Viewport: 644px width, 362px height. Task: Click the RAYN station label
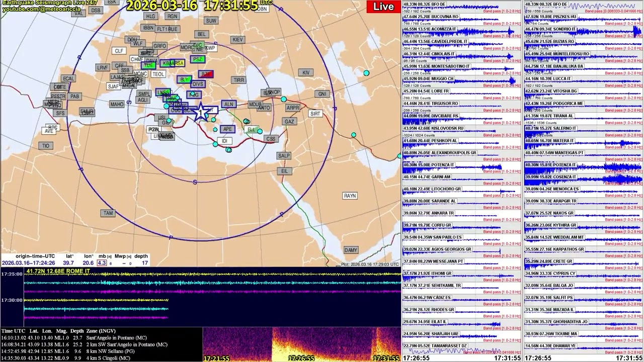click(350, 196)
